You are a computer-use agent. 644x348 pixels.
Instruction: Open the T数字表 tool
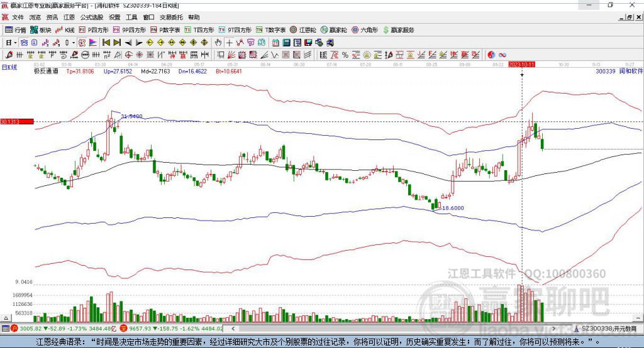pos(270,30)
